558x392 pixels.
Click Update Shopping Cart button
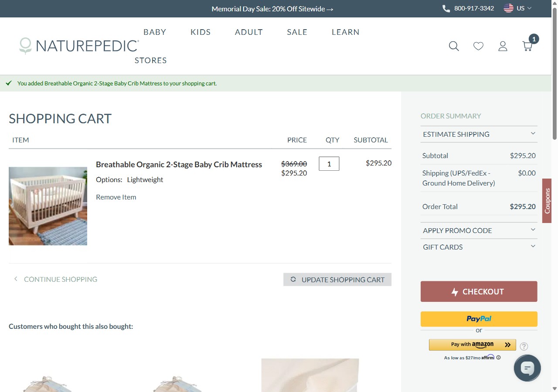(x=337, y=280)
